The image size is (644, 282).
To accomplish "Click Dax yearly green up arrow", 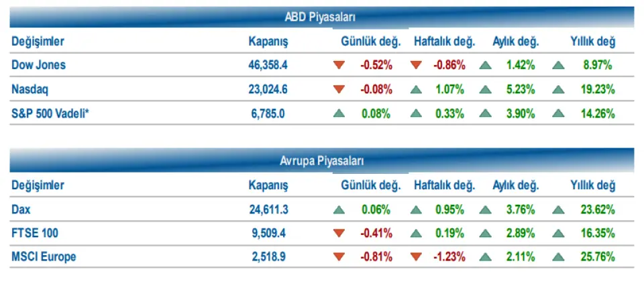I will pyautogui.click(x=557, y=209).
